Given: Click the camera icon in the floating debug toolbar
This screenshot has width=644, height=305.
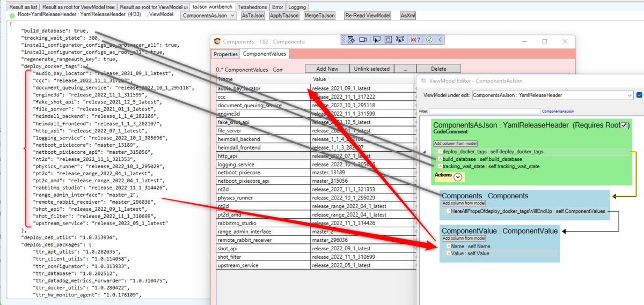Looking at the screenshot, I should 363,40.
